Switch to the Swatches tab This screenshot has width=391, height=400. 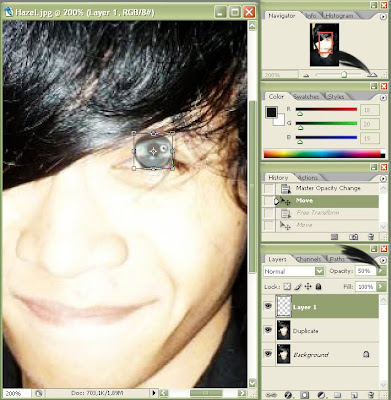pyautogui.click(x=306, y=97)
